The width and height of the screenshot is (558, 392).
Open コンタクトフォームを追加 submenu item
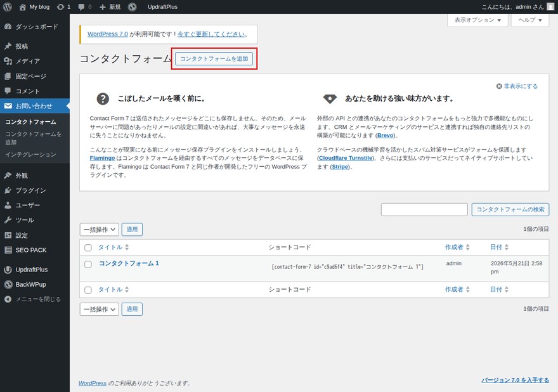[x=34, y=138]
